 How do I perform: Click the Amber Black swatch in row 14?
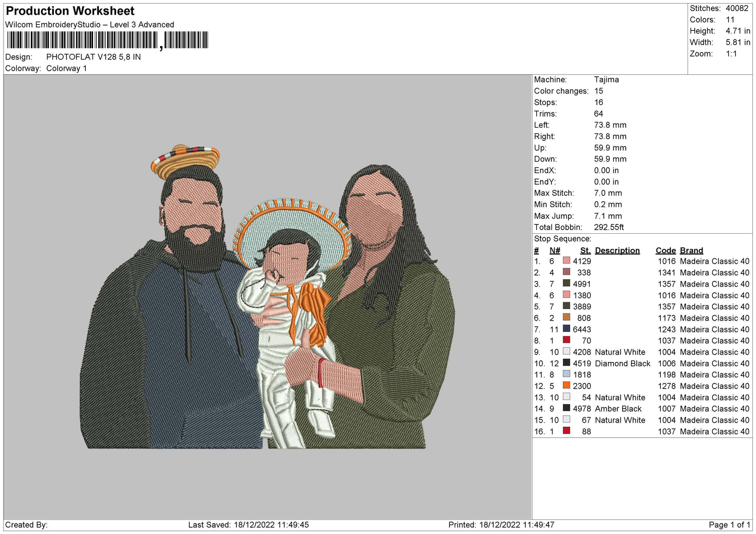click(x=566, y=408)
